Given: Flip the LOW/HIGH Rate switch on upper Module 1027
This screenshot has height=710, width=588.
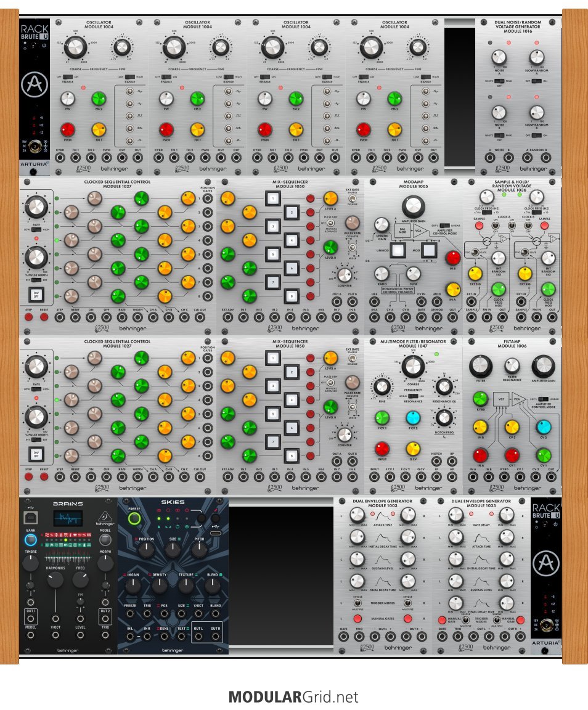Looking at the screenshot, I should tap(36, 229).
